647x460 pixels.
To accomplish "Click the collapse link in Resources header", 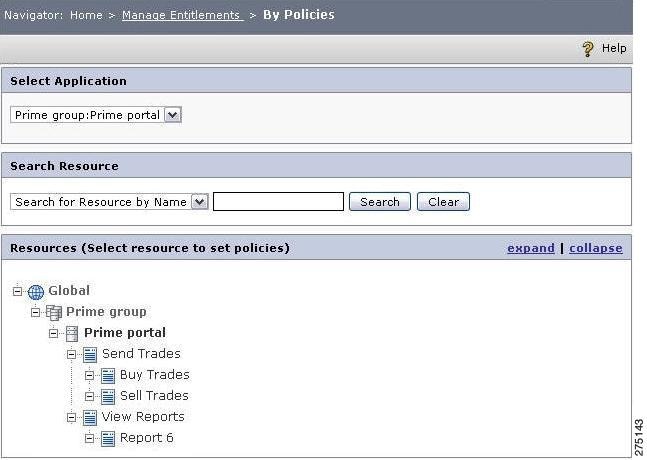I will [x=596, y=248].
